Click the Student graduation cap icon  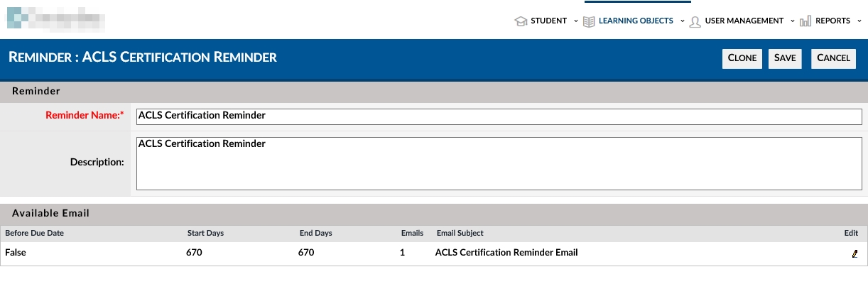(521, 21)
